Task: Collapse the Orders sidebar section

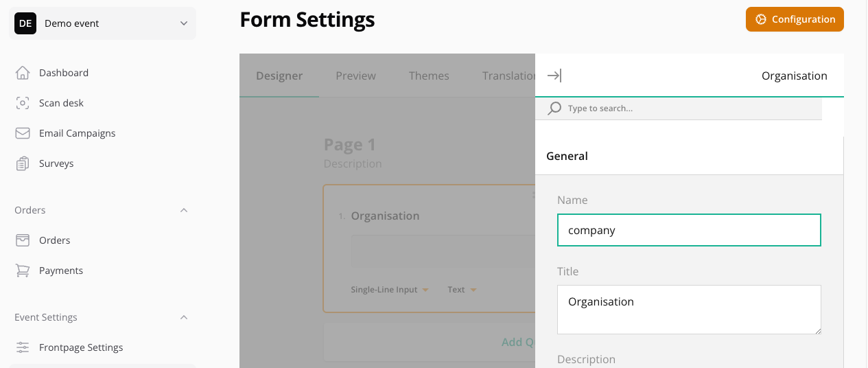Action: [x=183, y=210]
